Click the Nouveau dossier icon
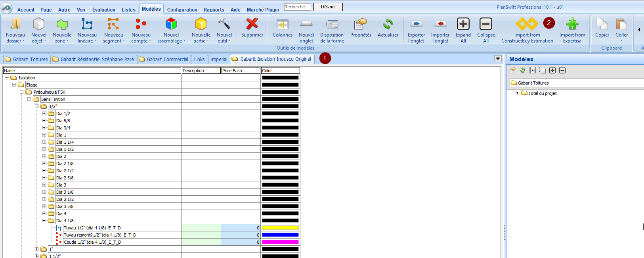The height and width of the screenshot is (258, 644). [x=15, y=25]
